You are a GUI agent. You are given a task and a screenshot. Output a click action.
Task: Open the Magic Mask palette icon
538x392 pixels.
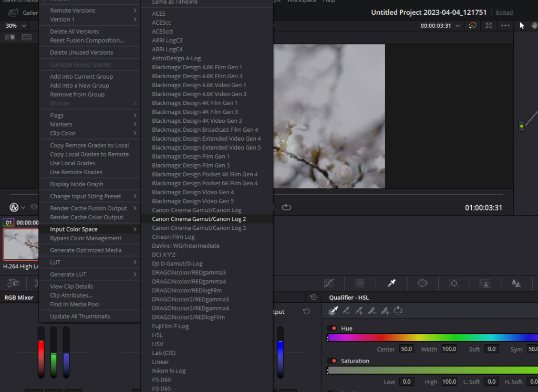pyautogui.click(x=485, y=283)
